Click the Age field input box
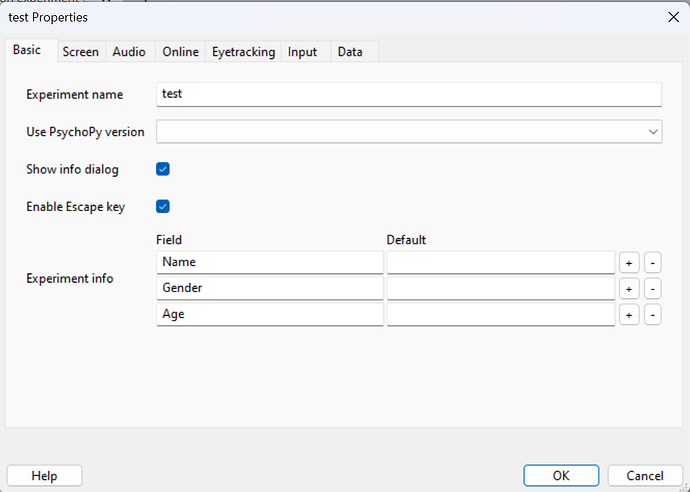The height and width of the screenshot is (492, 690). [x=270, y=314]
